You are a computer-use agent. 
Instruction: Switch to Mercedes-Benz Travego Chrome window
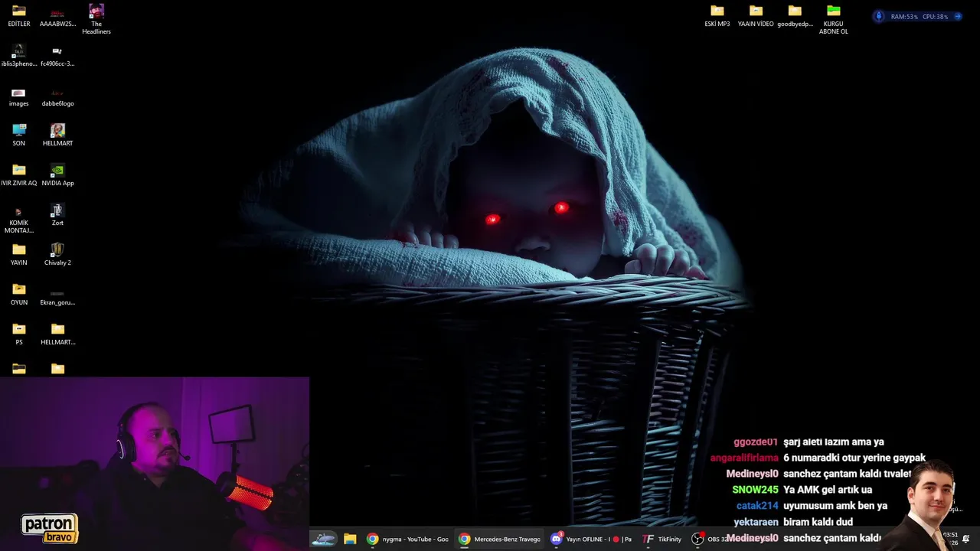[x=499, y=539]
